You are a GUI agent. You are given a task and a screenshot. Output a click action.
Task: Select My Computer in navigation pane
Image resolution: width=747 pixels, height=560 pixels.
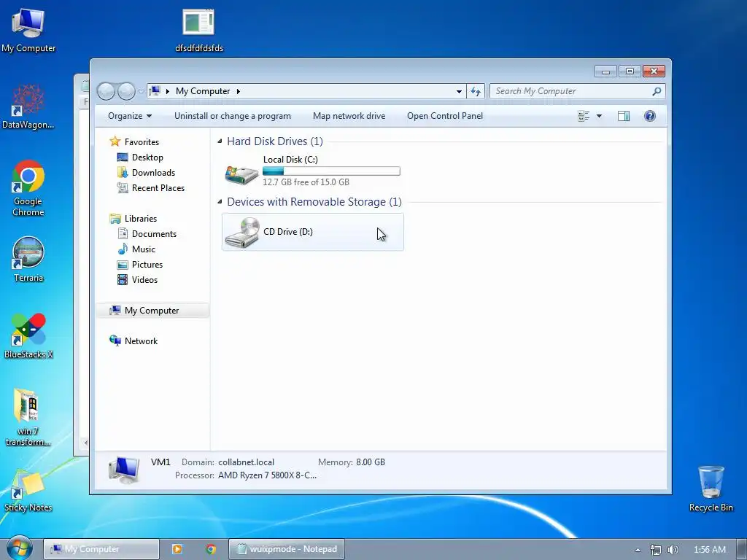tap(152, 311)
